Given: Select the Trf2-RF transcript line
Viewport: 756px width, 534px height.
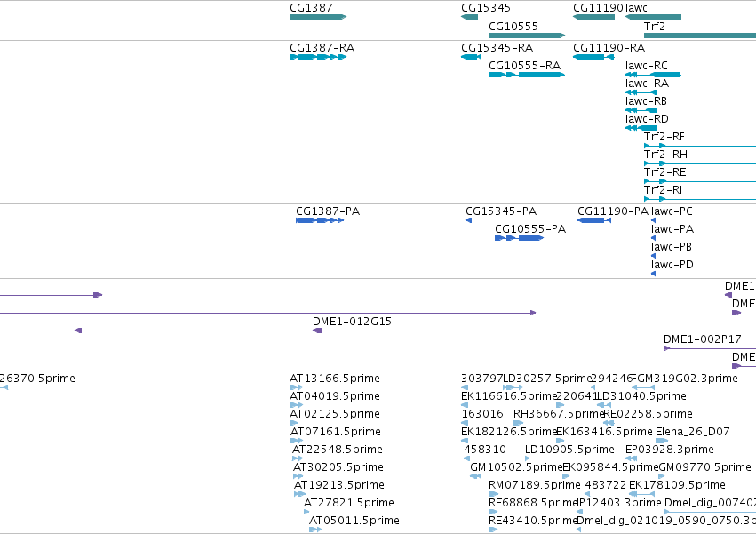Looking at the screenshot, I should 700,146.
